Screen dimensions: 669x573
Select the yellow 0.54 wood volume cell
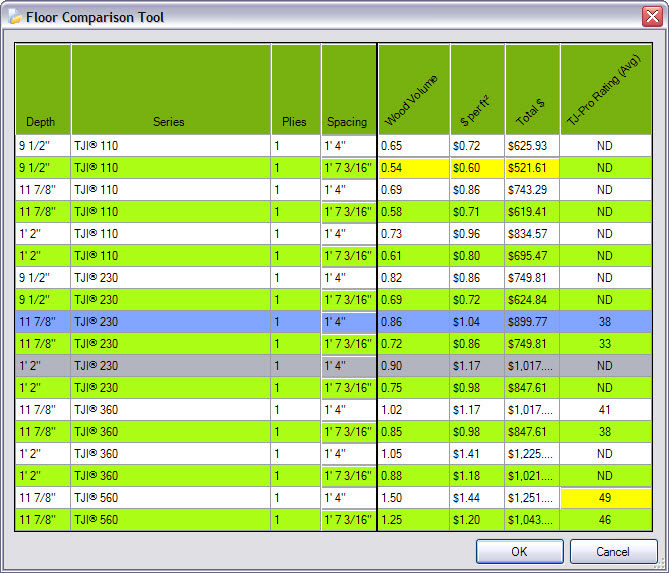click(x=413, y=168)
